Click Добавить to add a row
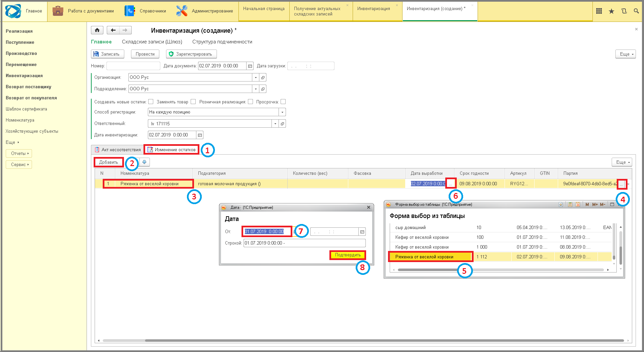The width and height of the screenshot is (644, 352). (108, 162)
